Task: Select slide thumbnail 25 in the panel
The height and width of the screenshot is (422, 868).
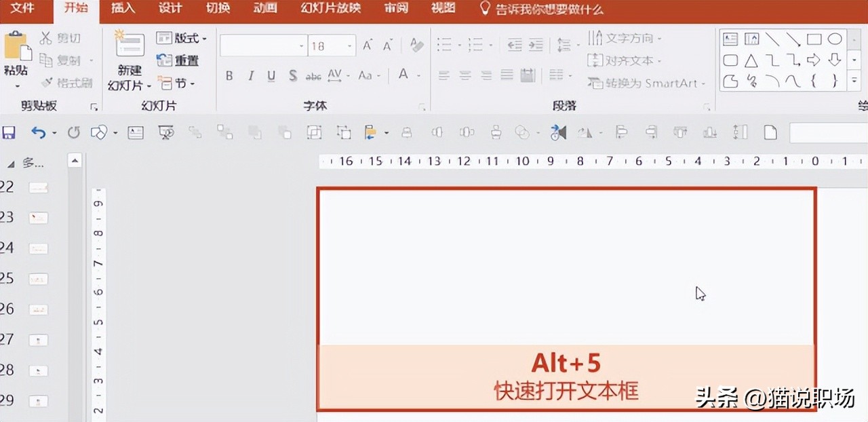Action: point(38,279)
